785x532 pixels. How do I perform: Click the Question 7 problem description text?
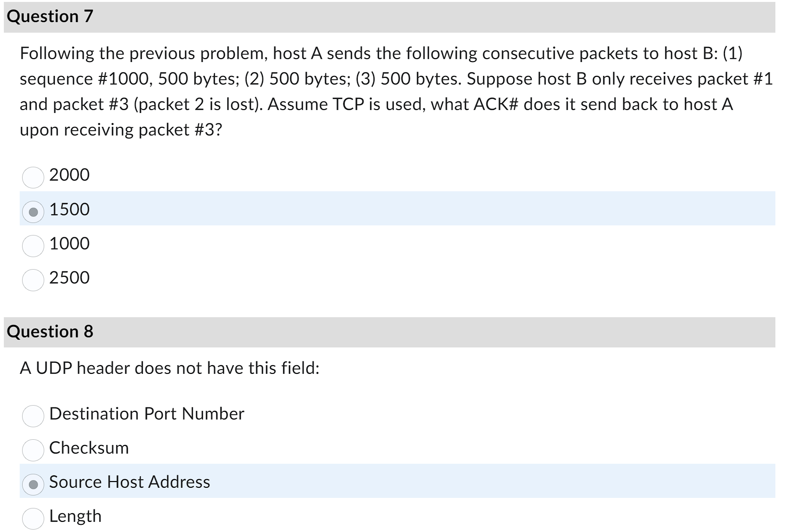pyautogui.click(x=336, y=91)
